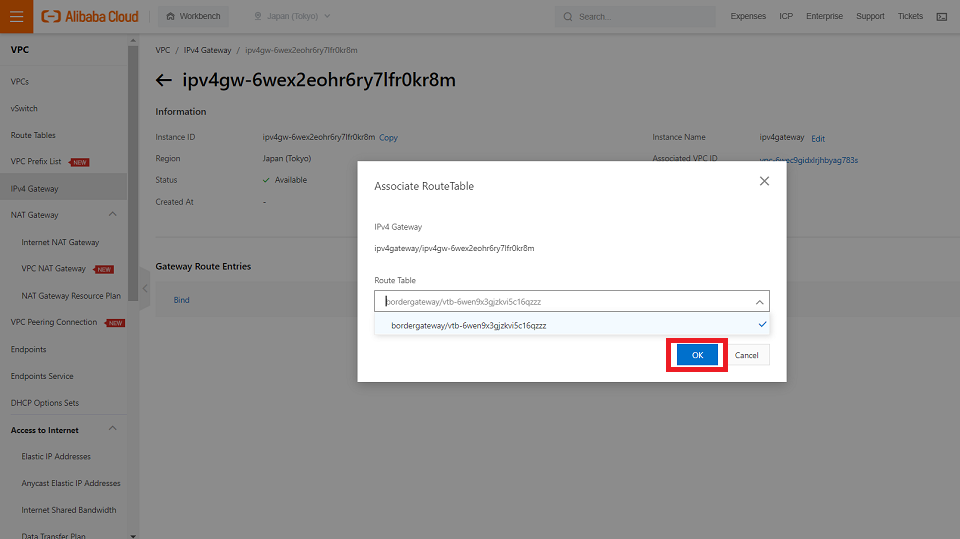Edit the instance name
The image size is (960, 539).
pyautogui.click(x=818, y=138)
